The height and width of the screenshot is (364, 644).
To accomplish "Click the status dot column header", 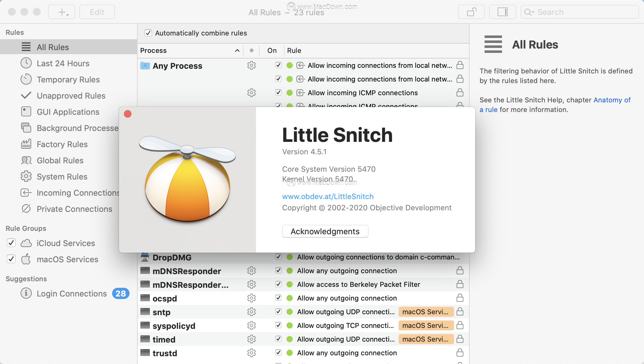I will click(252, 50).
